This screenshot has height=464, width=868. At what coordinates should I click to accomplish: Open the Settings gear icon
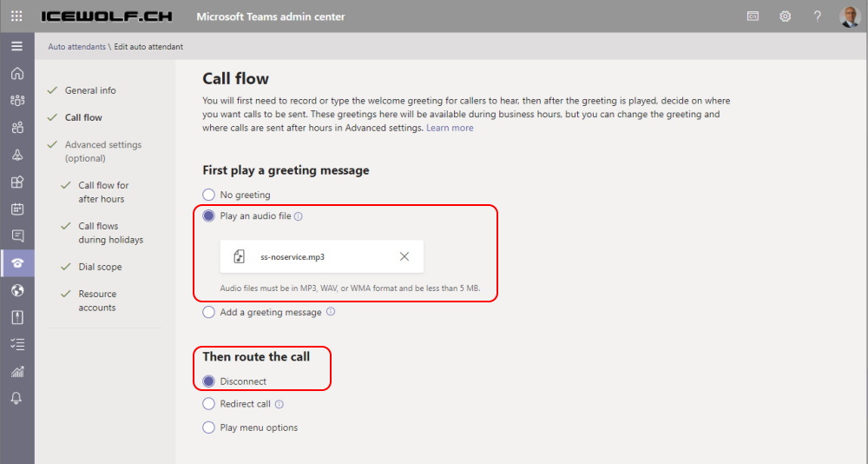coord(785,17)
